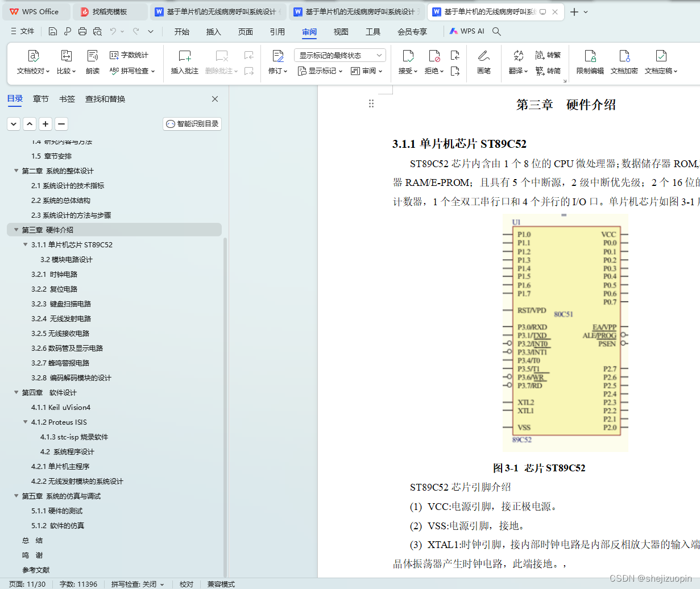Open 限制编辑 restrict editing
The width and height of the screenshot is (700, 589).
pos(590,62)
